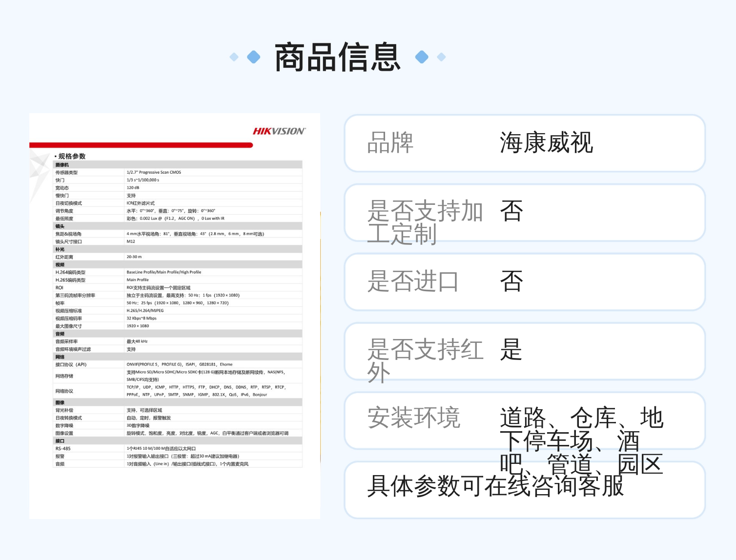736x560 pixels.
Task: Click value 1/2.7" Progressive Scan CMOS
Action: pos(154,172)
